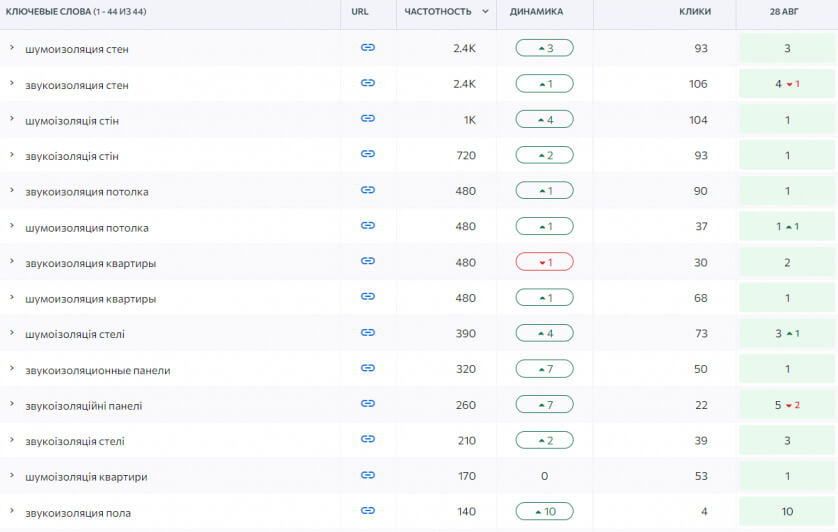Click the Клики column header
The width and height of the screenshot is (838, 532).
pyautogui.click(x=695, y=11)
